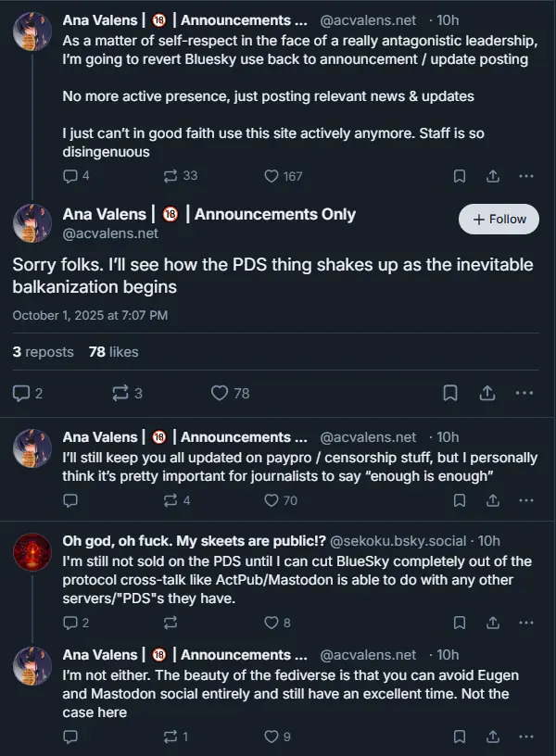
Task: Repost the top post with 33 reposts
Action: [x=170, y=176]
